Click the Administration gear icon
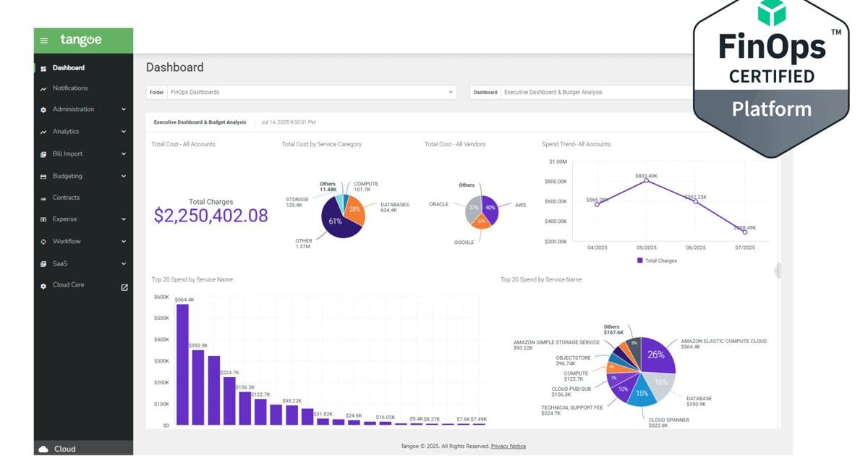 [x=43, y=110]
